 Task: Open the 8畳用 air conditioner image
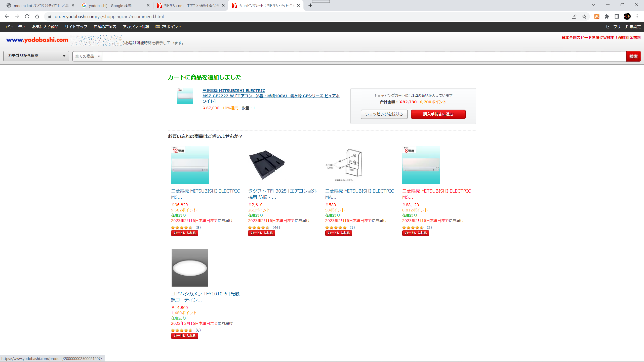[421, 165]
